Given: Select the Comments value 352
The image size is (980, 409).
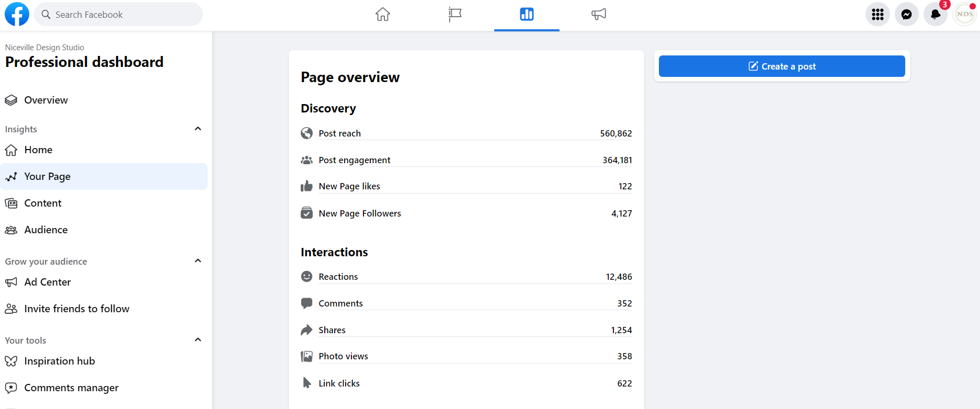Looking at the screenshot, I should [624, 303].
